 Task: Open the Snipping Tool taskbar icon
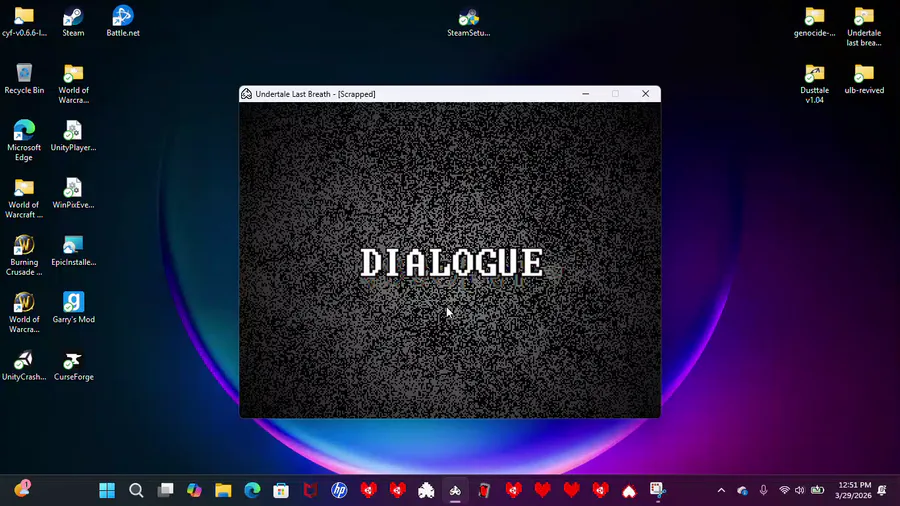(x=658, y=491)
